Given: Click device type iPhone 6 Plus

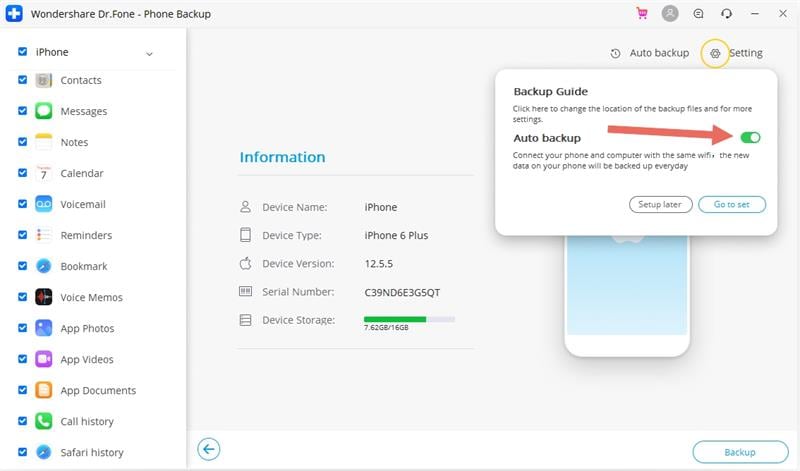Looking at the screenshot, I should click(x=396, y=235).
